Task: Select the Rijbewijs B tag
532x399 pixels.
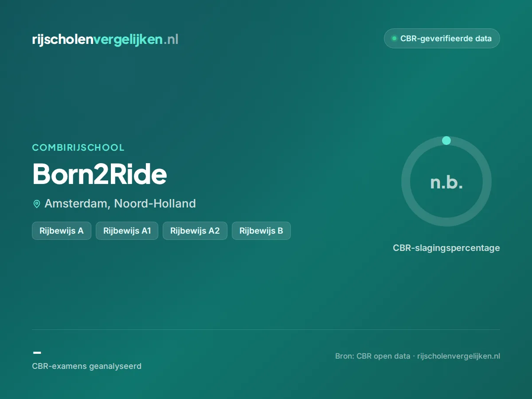Action: point(261,231)
